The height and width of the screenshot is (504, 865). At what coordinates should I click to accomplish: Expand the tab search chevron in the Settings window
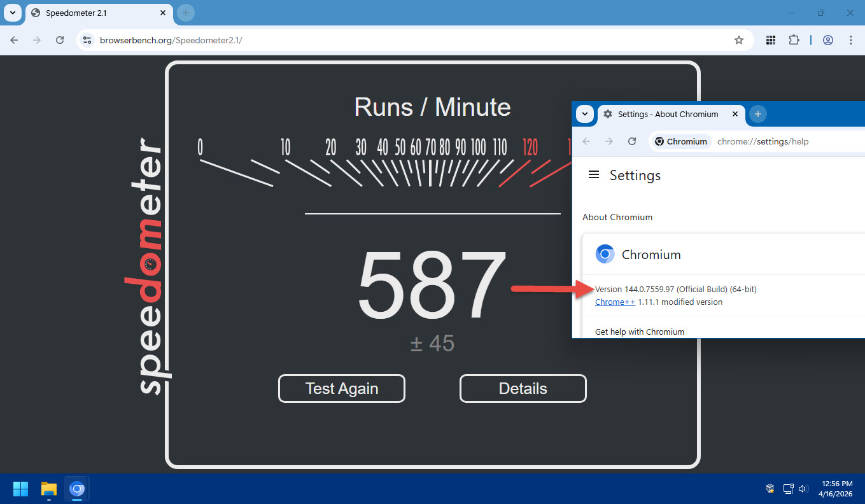tap(584, 115)
